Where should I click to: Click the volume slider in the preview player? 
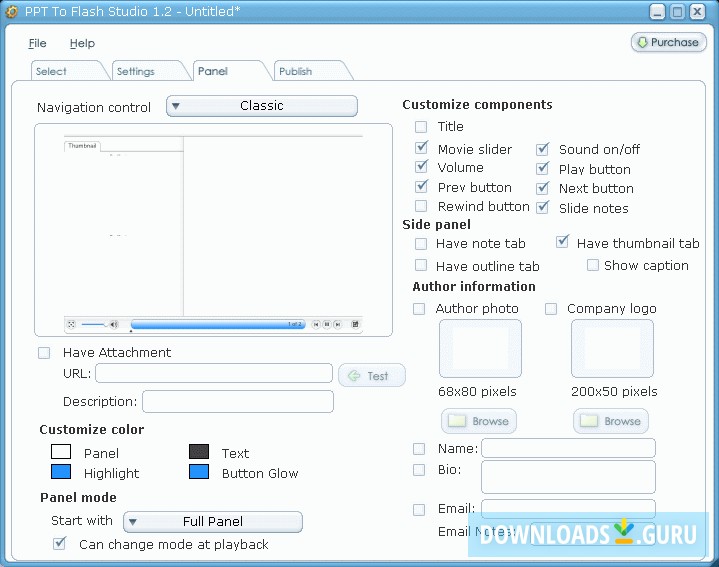tap(94, 325)
